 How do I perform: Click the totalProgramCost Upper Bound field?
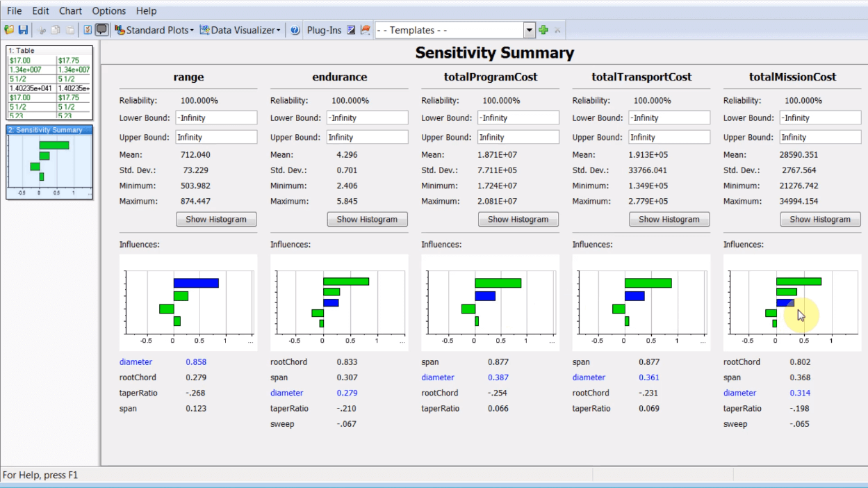(x=518, y=137)
